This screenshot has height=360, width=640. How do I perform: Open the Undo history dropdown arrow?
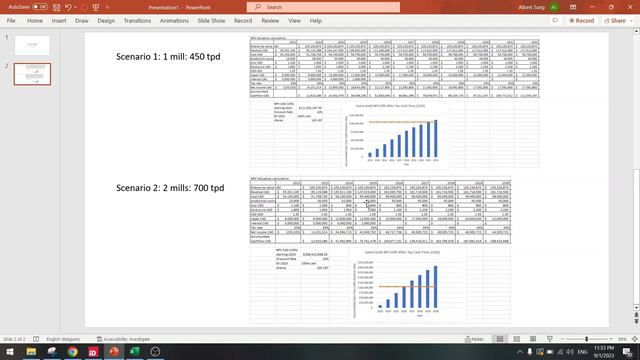point(76,7)
